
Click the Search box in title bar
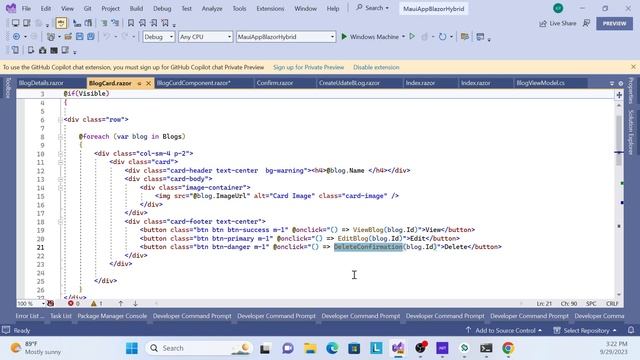tap(372, 8)
